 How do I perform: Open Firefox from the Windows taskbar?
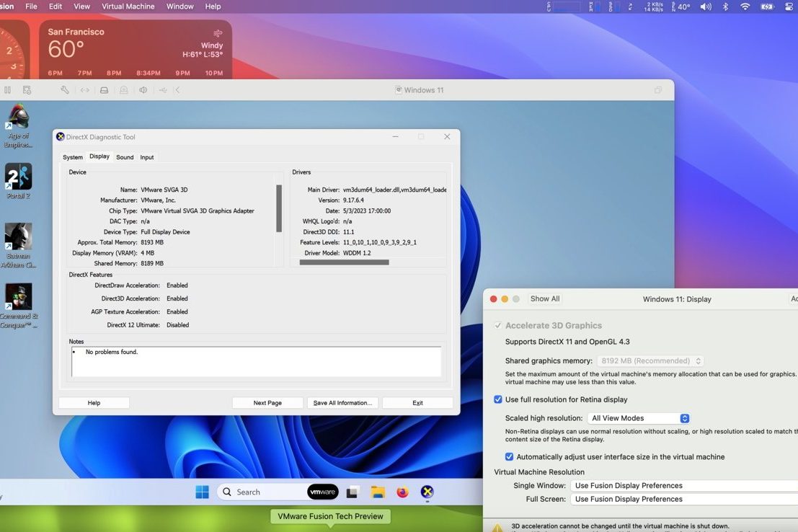[x=402, y=492]
